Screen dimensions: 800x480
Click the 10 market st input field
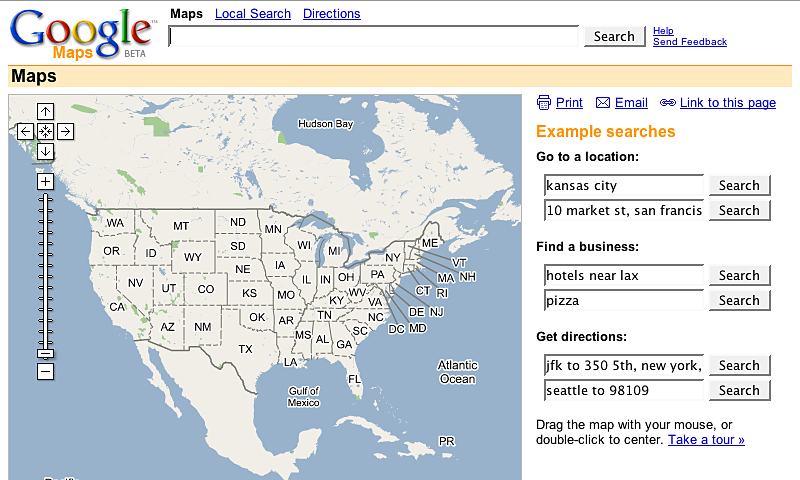(x=624, y=210)
